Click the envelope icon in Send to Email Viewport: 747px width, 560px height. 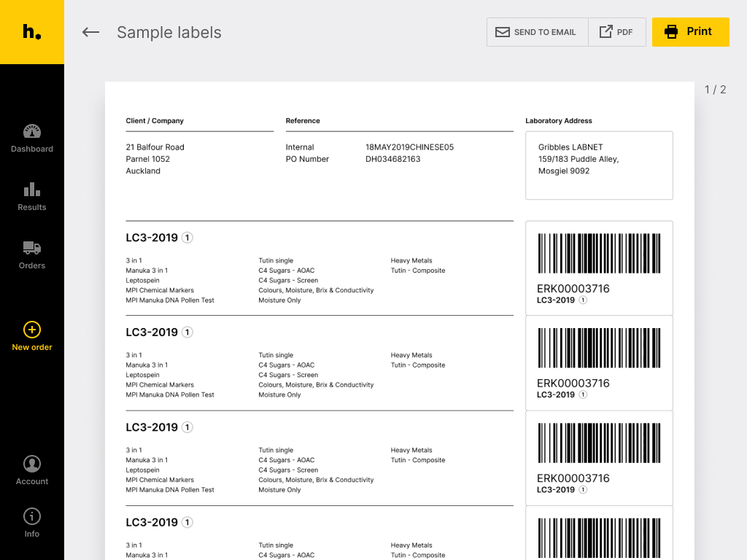[502, 32]
